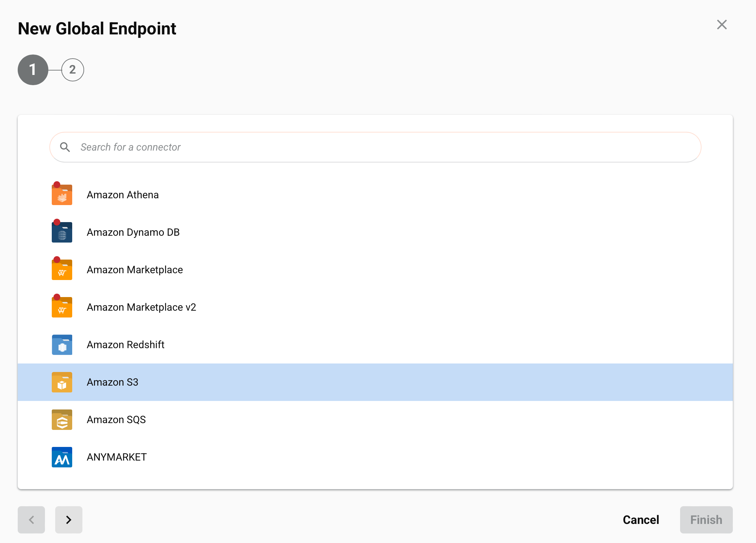
Task: Click the Amazon SQS queue icon
Action: click(62, 419)
